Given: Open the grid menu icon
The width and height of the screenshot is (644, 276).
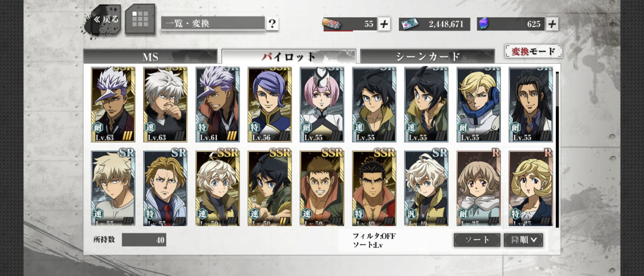Looking at the screenshot, I should pyautogui.click(x=140, y=19).
